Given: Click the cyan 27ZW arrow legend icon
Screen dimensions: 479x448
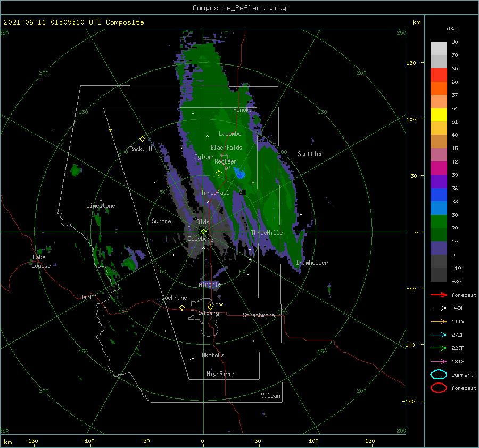Looking at the screenshot, I should (x=439, y=335).
